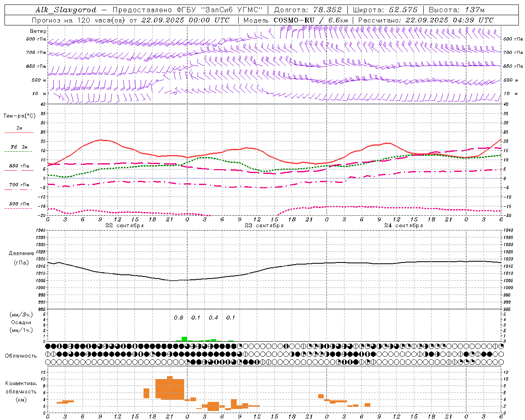Click the (гПа) unit under Давление
This screenshot has width=525, height=420.
21,263
